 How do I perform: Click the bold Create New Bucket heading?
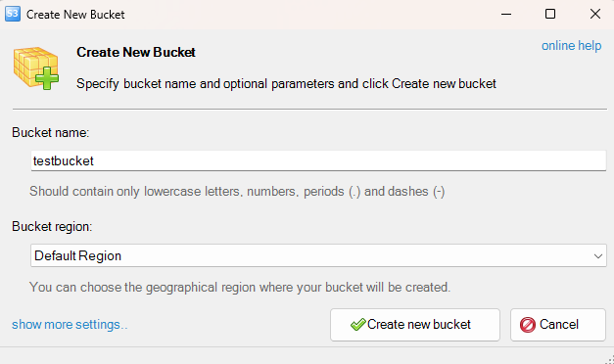click(x=136, y=52)
